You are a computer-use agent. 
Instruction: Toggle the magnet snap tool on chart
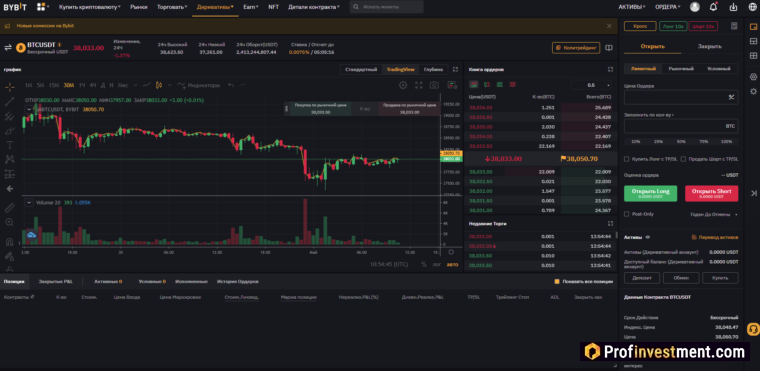[10, 242]
